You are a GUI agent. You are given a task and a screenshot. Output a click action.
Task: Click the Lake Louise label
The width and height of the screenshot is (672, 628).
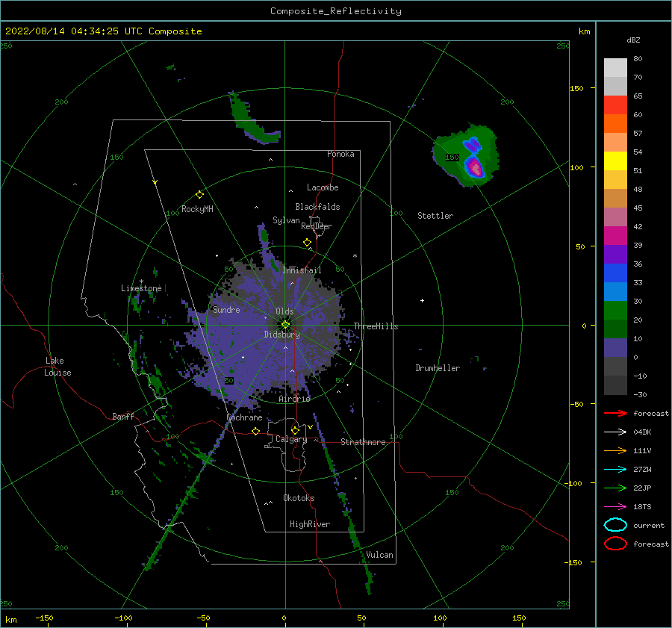(x=57, y=367)
